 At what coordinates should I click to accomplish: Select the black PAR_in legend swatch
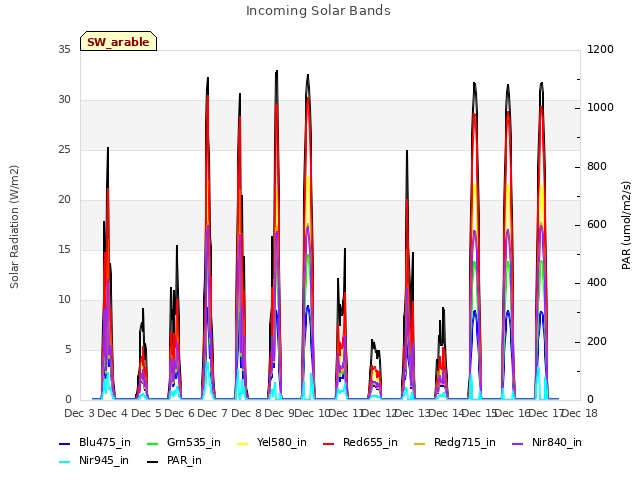(x=152, y=462)
